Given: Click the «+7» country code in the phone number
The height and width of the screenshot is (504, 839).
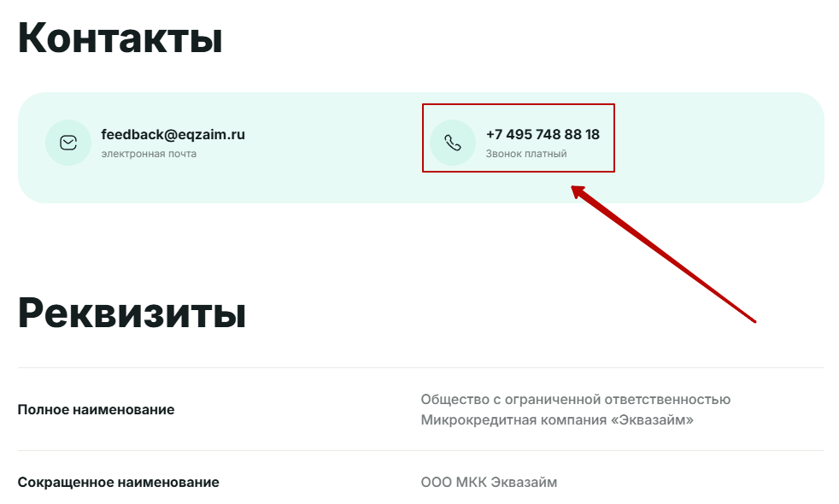Looking at the screenshot, I should (x=494, y=134).
